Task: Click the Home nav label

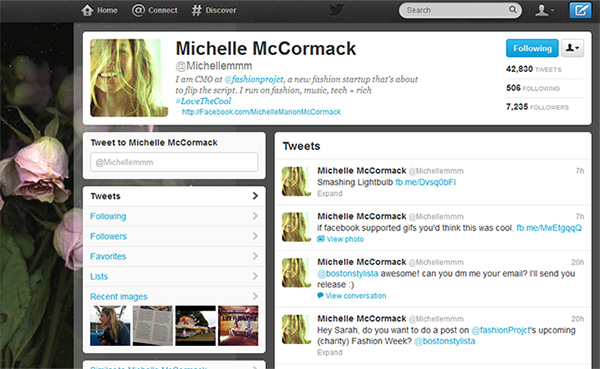Action: coord(107,10)
